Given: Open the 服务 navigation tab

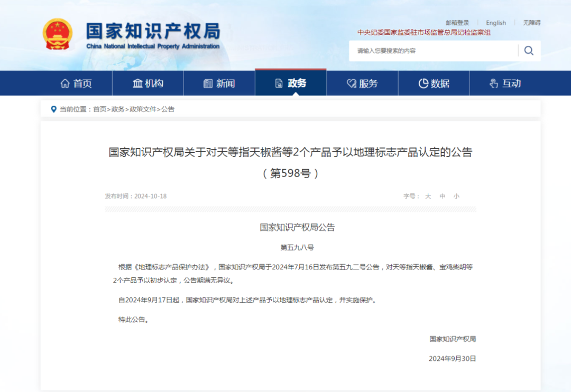Looking at the screenshot, I should tap(362, 83).
